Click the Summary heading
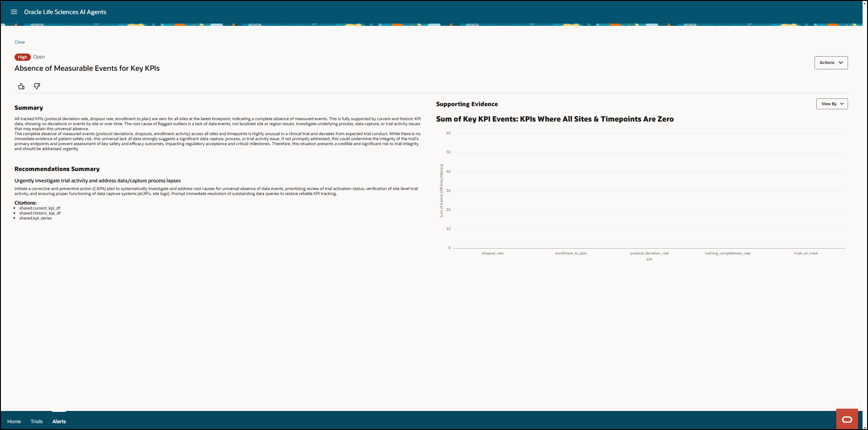Image resolution: width=868 pixels, height=430 pixels. 29,107
